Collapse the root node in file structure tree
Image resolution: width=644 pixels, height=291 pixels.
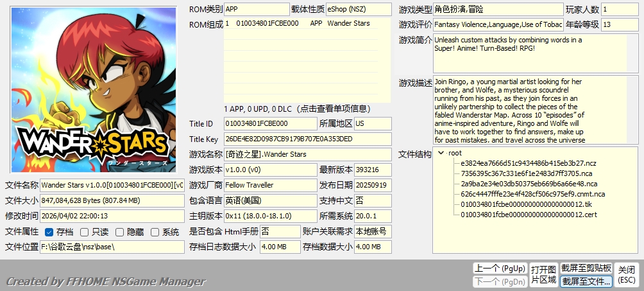[441, 154]
